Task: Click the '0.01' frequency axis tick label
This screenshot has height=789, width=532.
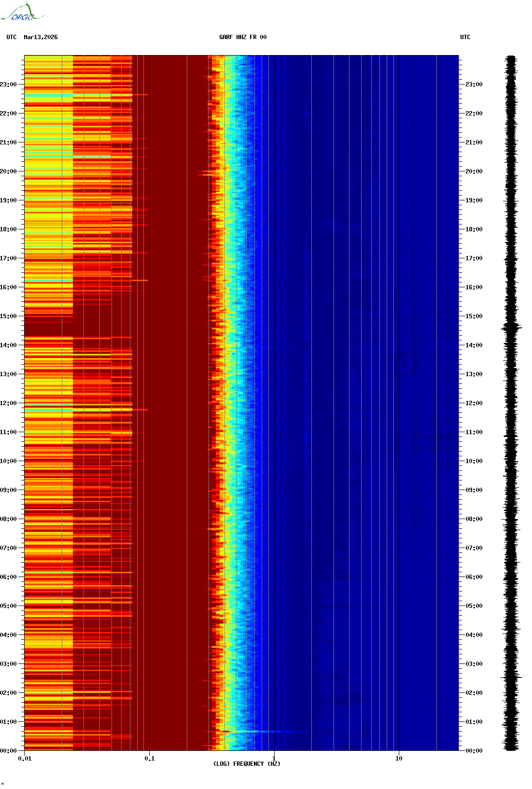Action: coord(25,759)
